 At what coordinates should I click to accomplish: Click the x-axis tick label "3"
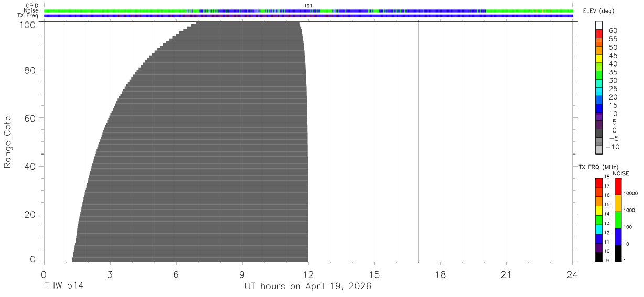(110, 275)
